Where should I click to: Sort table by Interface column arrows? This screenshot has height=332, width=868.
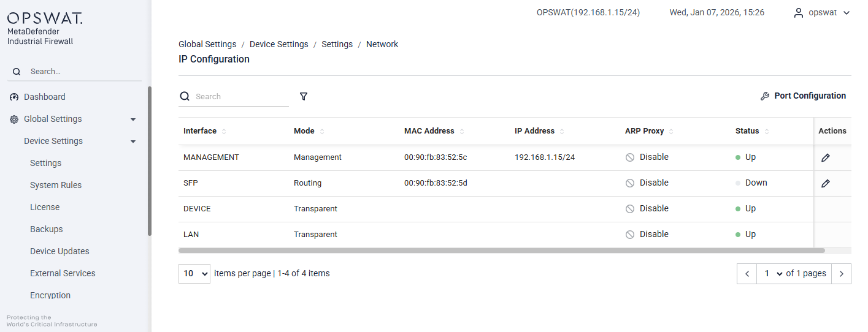tap(224, 132)
